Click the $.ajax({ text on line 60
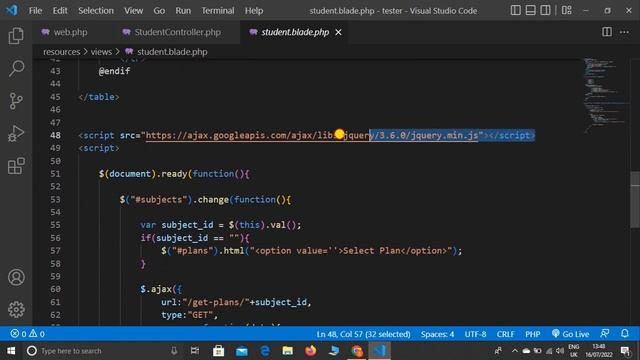Image resolution: width=640 pixels, height=360 pixels. (161, 289)
